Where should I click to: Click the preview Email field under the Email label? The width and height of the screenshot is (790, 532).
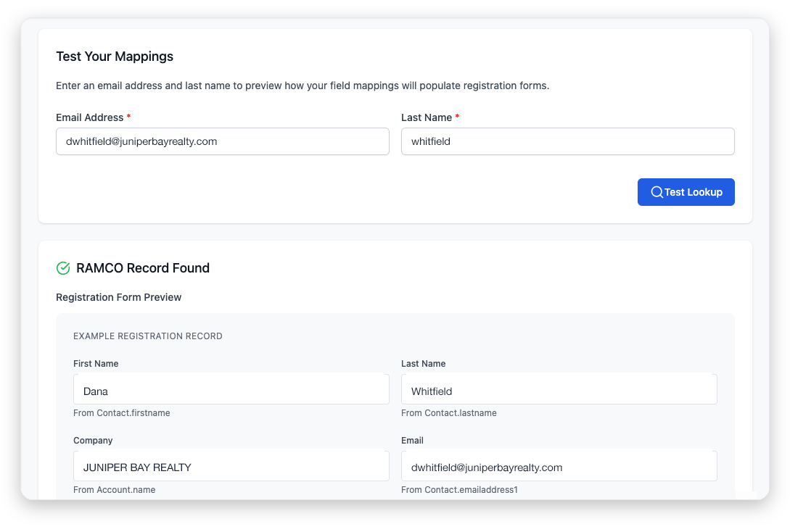(559, 465)
